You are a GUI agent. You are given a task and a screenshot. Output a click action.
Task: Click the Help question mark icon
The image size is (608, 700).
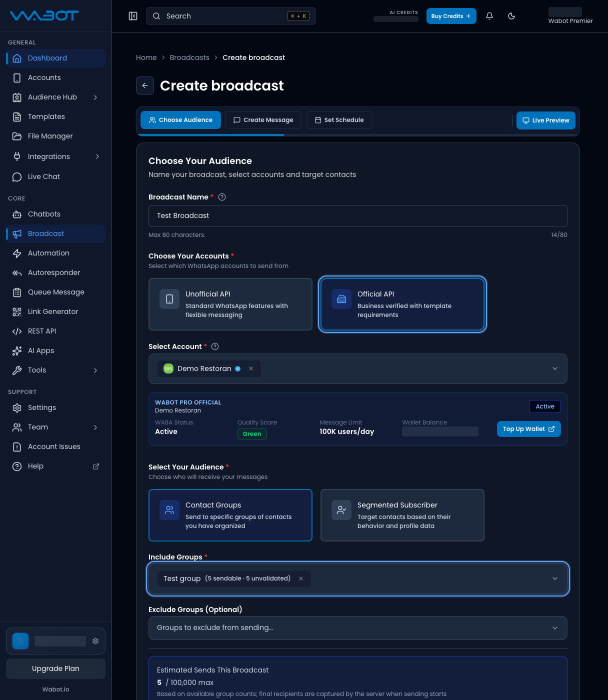17,466
